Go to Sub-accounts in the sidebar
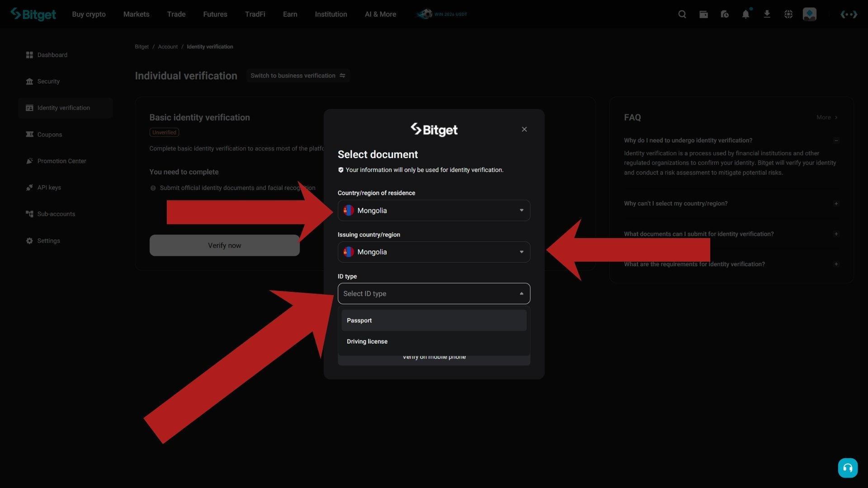This screenshot has width=868, height=488. point(56,214)
